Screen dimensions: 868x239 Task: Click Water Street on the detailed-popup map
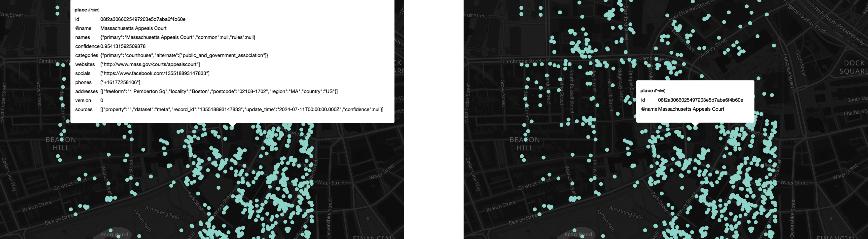(x=331, y=183)
